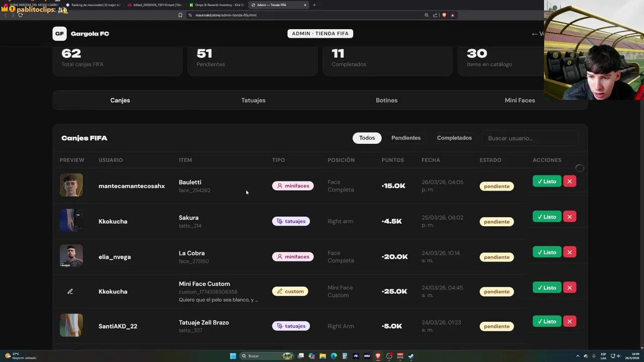Click the item ID face_254262

[195, 191]
